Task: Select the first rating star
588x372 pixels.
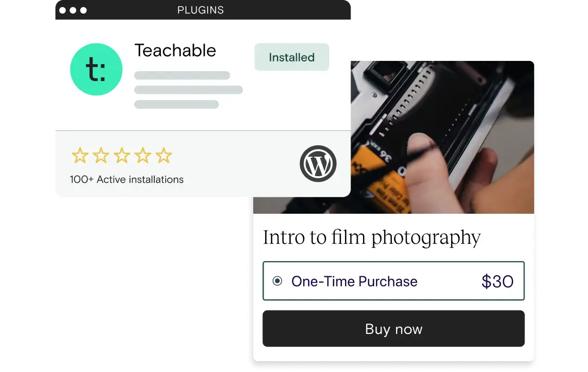Action: (80, 156)
